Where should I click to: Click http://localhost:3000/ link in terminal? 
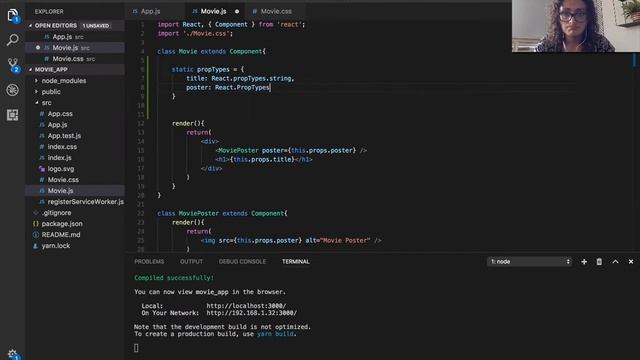coord(246,306)
